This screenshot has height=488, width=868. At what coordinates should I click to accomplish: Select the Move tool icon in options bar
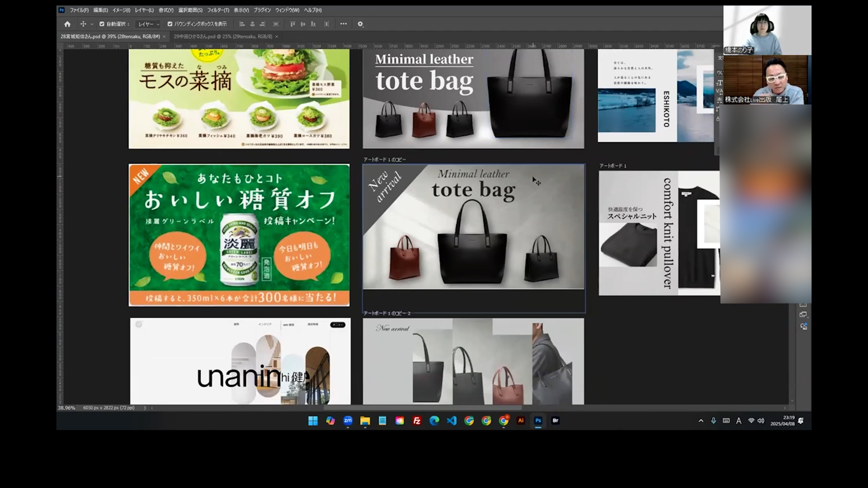pyautogui.click(x=83, y=24)
